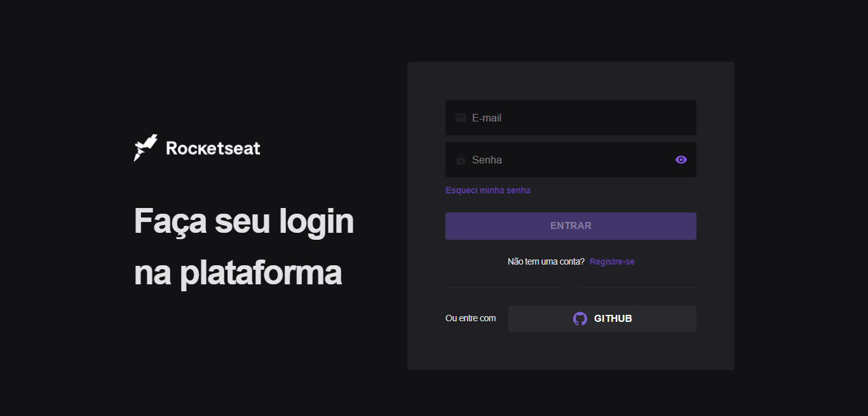Select the Rocketseat wordmark next to the logo
The width and height of the screenshot is (868, 416).
tap(212, 148)
